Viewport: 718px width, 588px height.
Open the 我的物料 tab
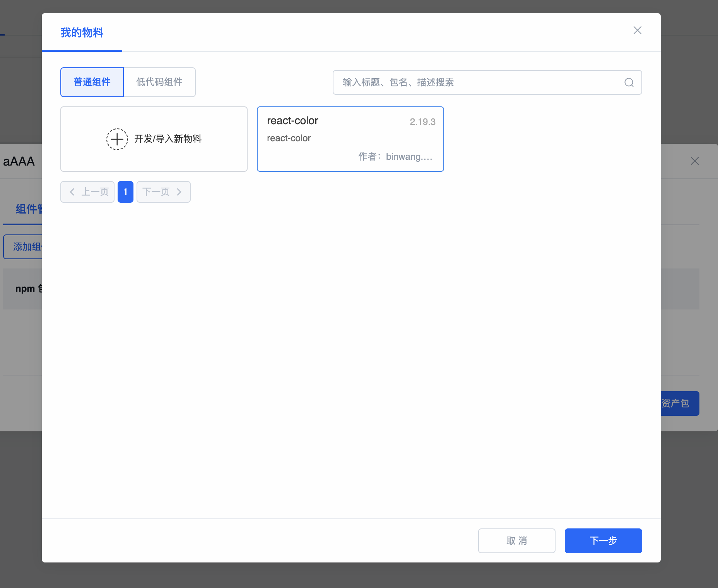82,33
